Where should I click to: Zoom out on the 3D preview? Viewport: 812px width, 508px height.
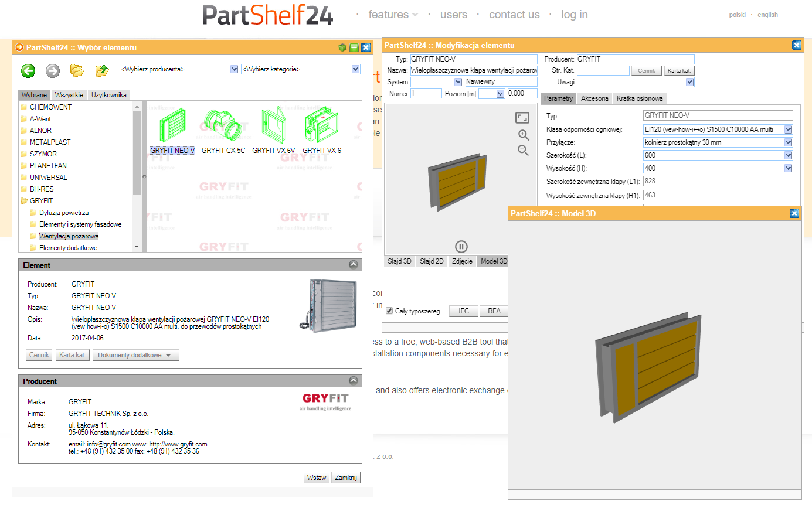pos(523,151)
